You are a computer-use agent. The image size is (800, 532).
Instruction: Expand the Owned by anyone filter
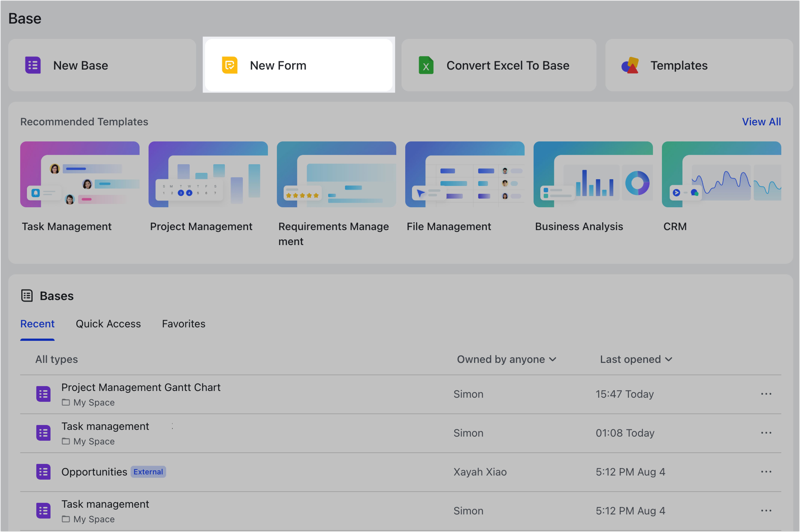pos(506,359)
